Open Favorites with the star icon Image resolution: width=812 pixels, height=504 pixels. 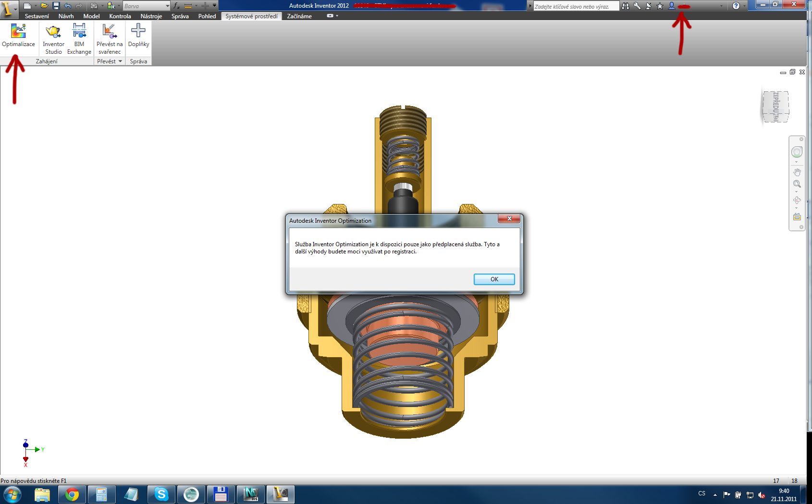tap(660, 6)
